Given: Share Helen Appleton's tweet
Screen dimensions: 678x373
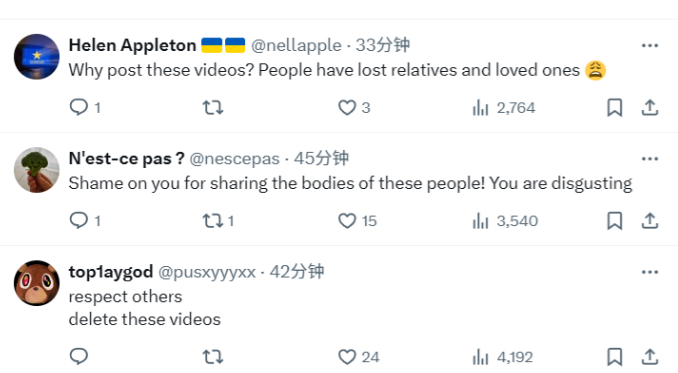Looking at the screenshot, I should [x=649, y=107].
